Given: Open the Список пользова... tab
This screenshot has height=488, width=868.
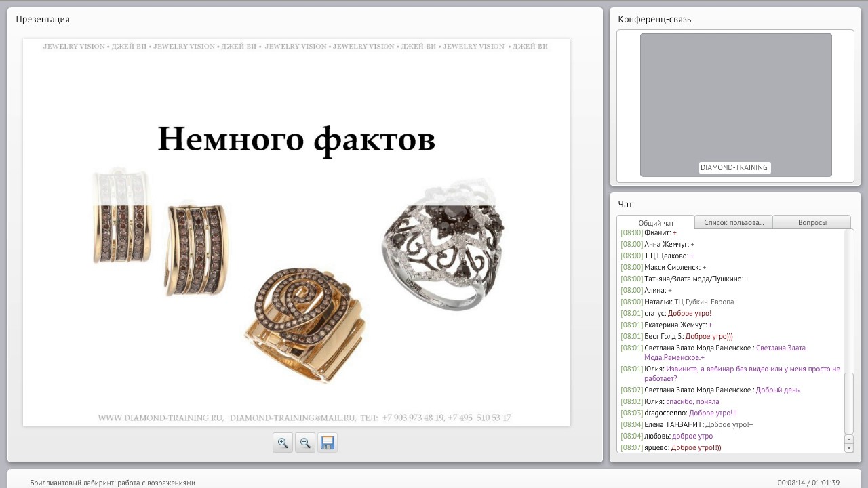Looking at the screenshot, I should (734, 222).
